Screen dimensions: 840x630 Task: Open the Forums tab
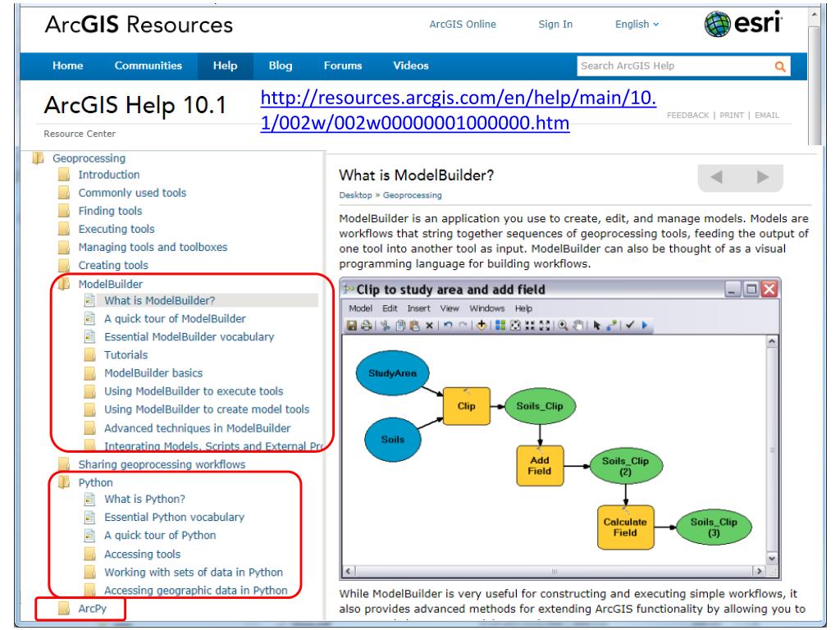343,66
